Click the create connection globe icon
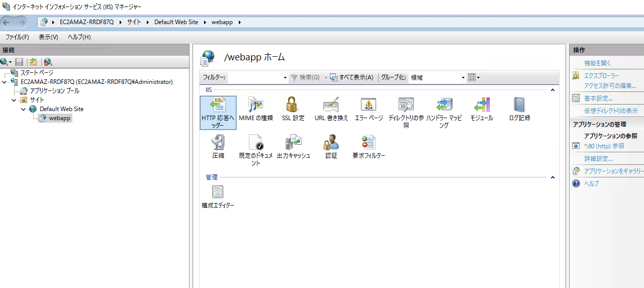644x288 pixels. pyautogui.click(x=5, y=62)
